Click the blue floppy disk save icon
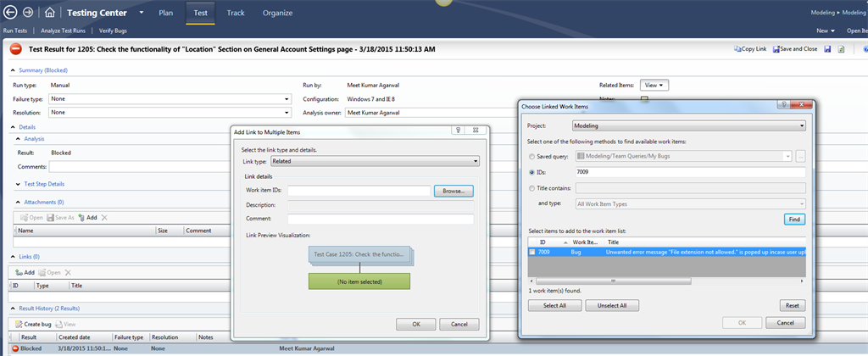Viewport: 868px width, 356px height. (827, 49)
